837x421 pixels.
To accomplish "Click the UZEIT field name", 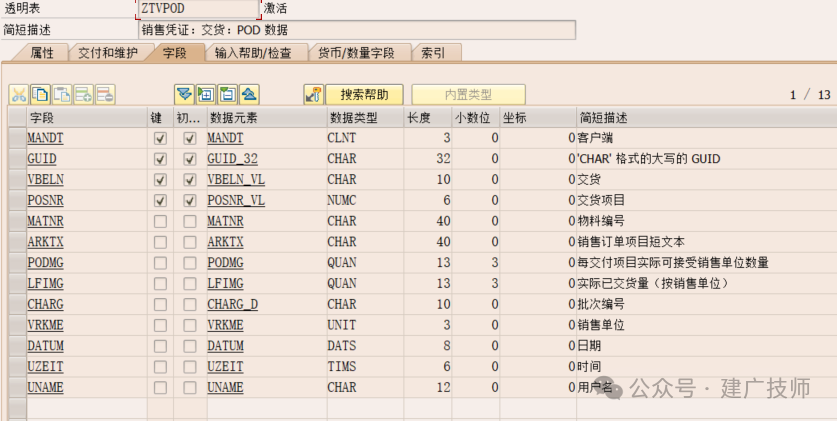I will click(45, 367).
